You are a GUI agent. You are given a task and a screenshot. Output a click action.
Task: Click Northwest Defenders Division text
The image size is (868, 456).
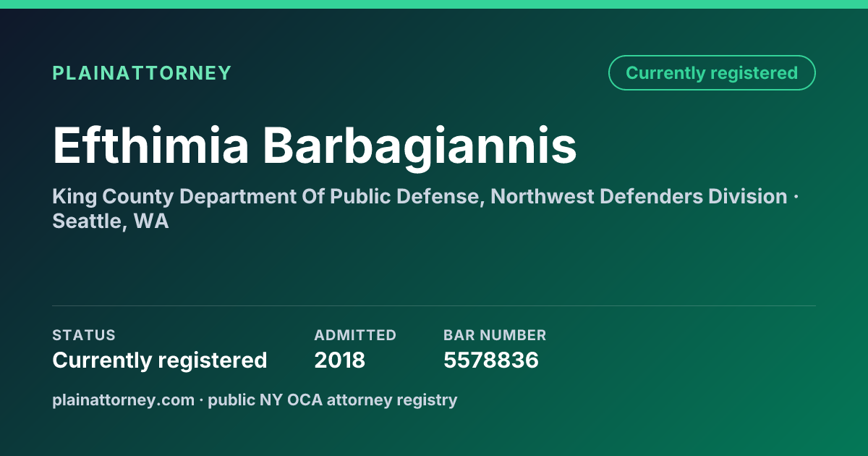639,197
